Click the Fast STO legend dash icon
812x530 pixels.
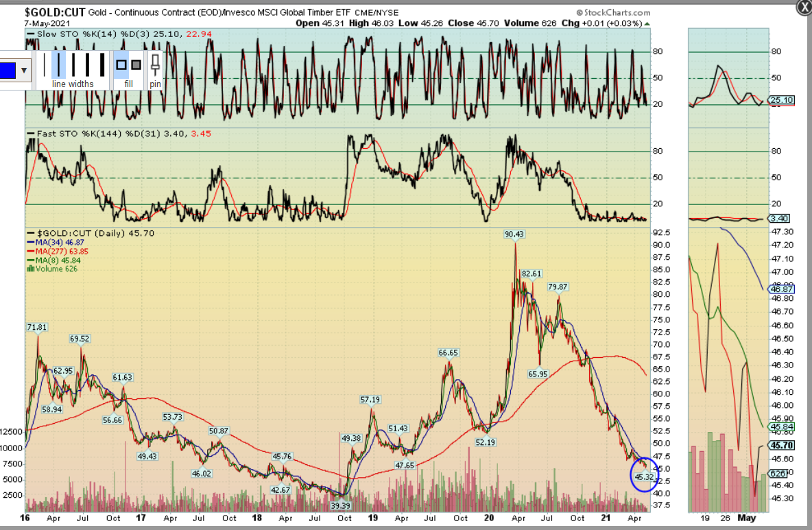[x=30, y=132]
